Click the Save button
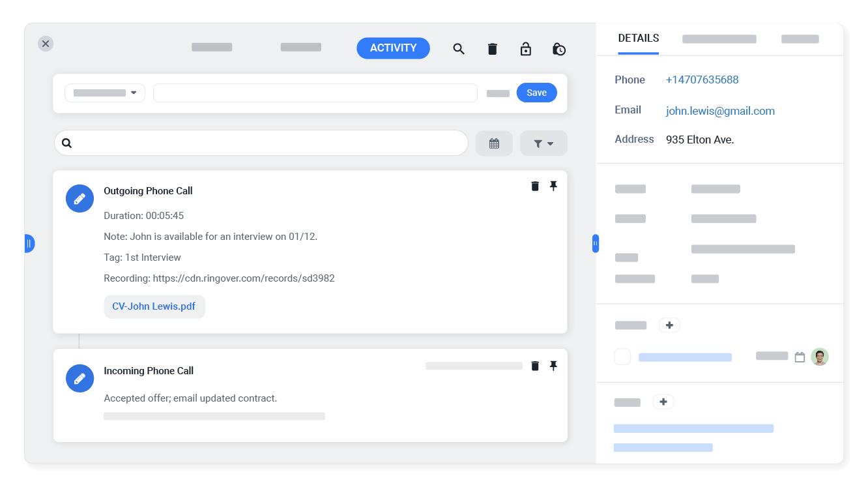 click(536, 93)
